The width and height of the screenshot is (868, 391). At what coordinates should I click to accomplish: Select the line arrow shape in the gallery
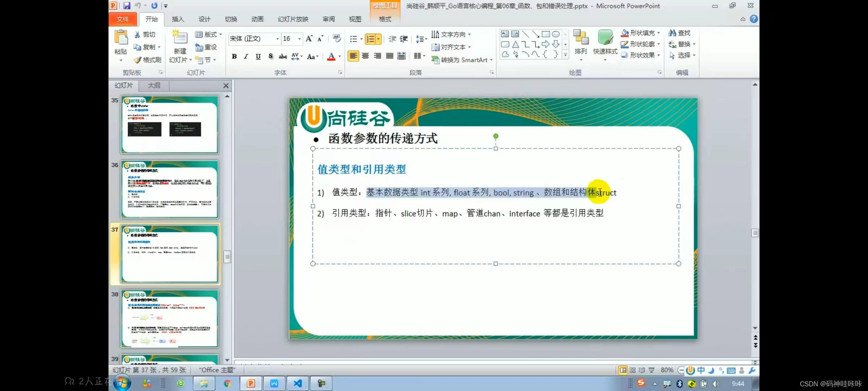[536, 34]
